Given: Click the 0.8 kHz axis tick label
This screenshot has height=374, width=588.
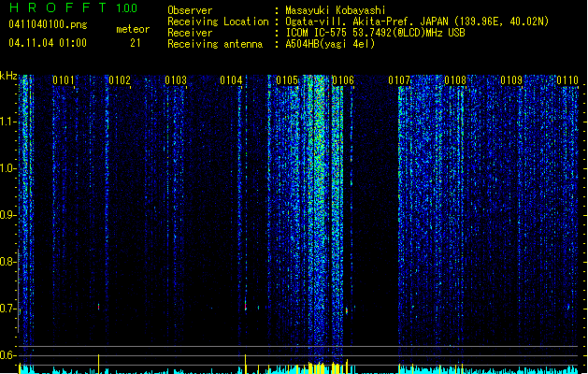Looking at the screenshot, I should tap(8, 262).
